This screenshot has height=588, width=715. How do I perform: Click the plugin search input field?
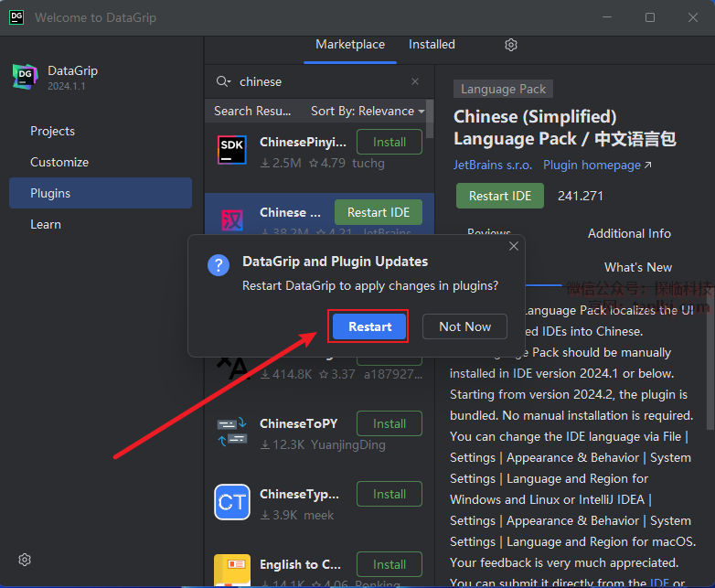(320, 81)
